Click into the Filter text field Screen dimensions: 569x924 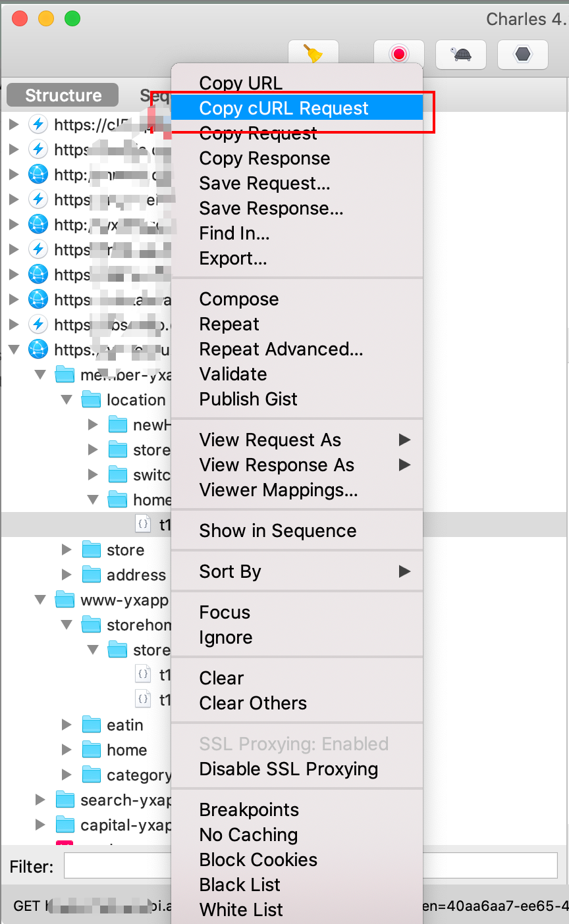tap(310, 866)
